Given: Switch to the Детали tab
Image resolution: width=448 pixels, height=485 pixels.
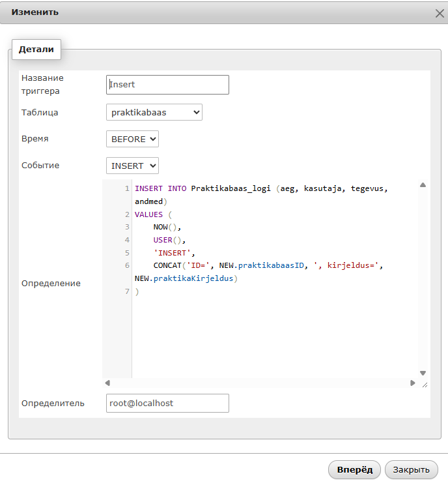Looking at the screenshot, I should 36,49.
